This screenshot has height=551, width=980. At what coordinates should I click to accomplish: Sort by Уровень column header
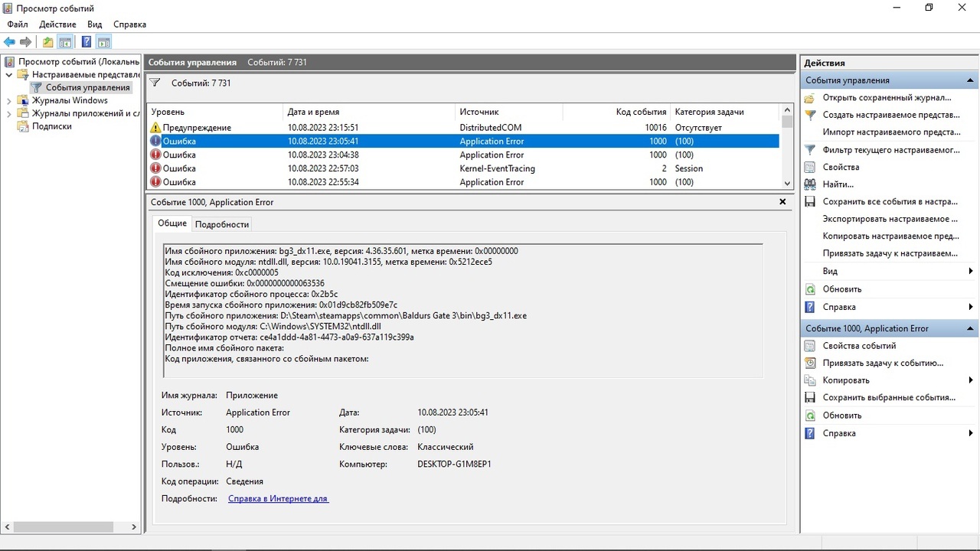point(215,112)
